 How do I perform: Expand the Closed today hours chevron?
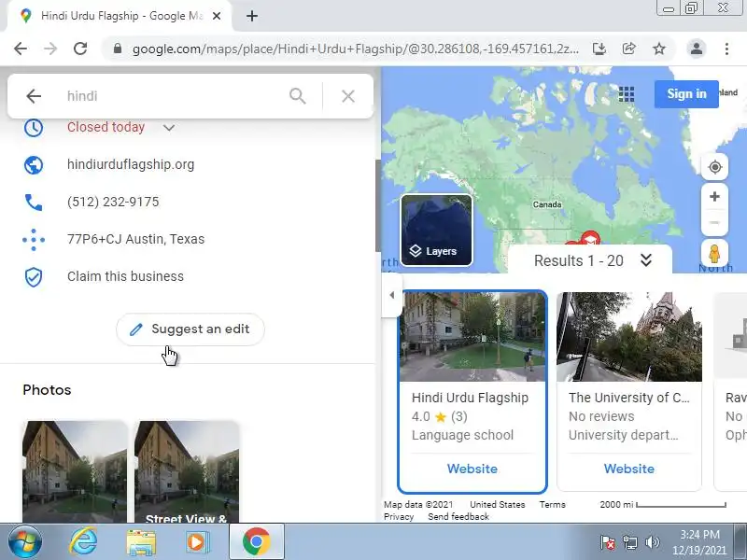point(169,128)
